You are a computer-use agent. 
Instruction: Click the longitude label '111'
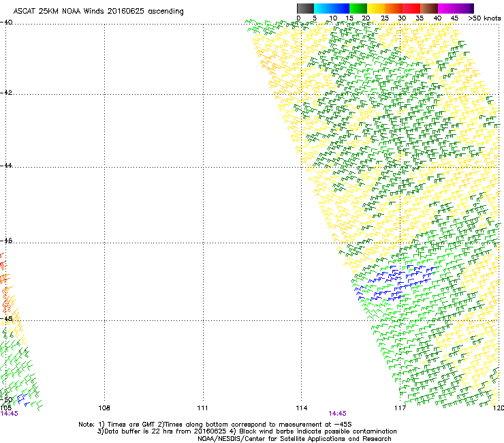click(x=202, y=408)
